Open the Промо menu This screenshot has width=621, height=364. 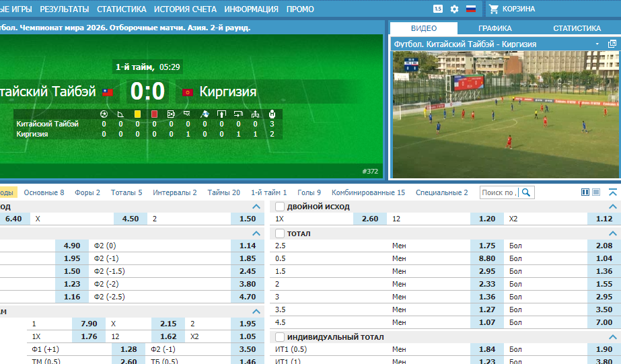(x=300, y=9)
